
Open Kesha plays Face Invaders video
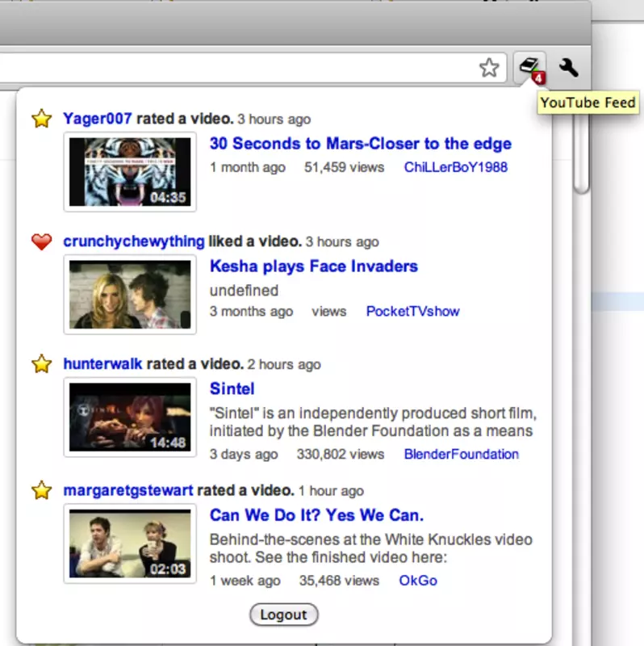click(314, 266)
